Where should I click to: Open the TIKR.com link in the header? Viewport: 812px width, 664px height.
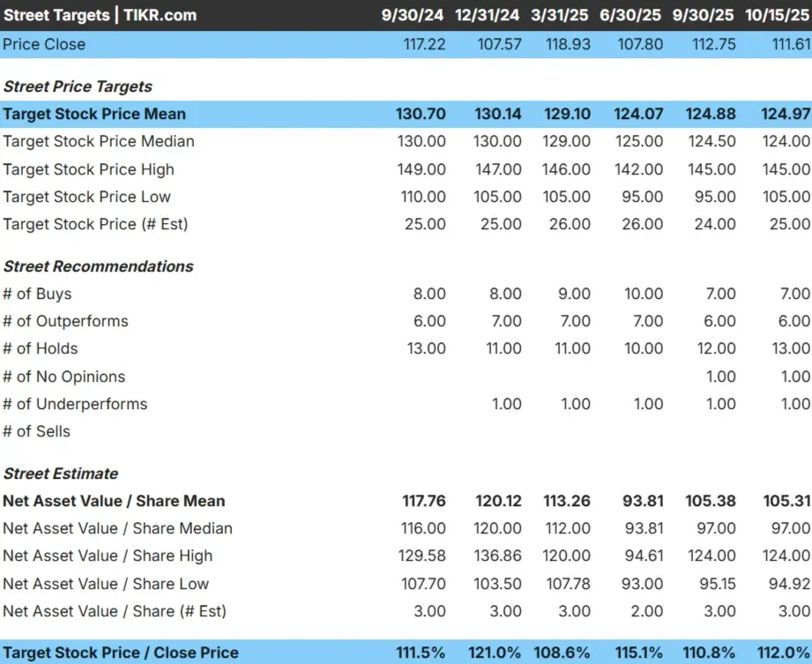click(x=159, y=15)
